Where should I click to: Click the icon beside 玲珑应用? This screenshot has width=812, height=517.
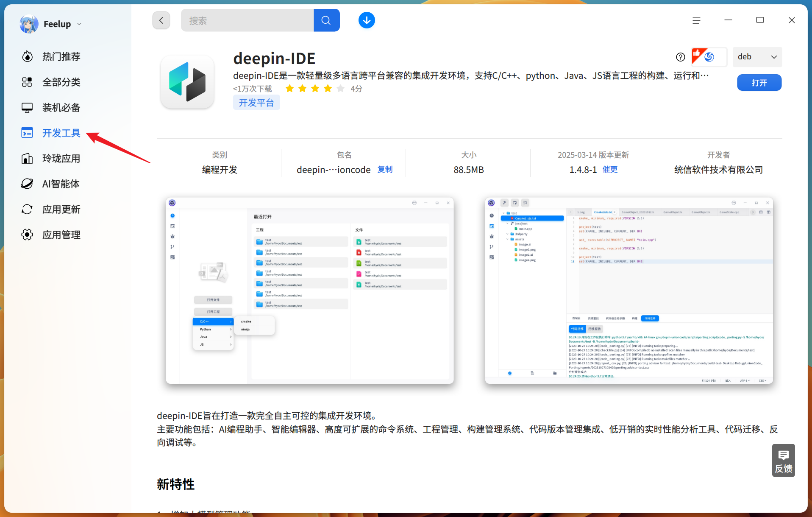click(27, 158)
